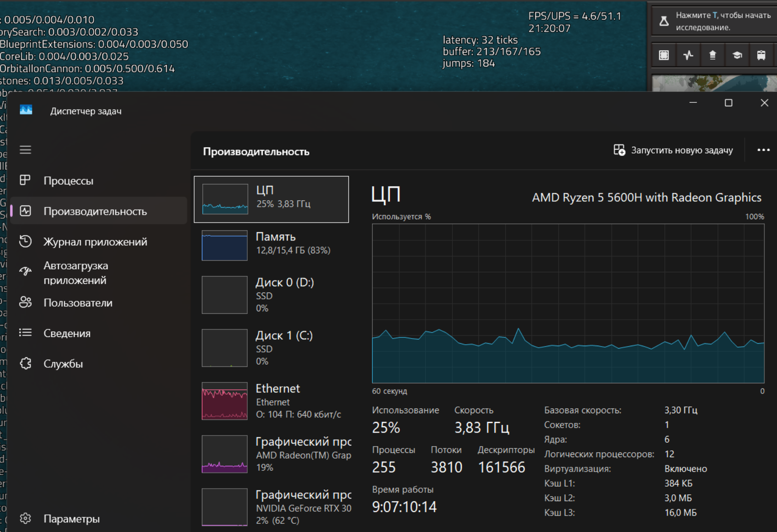
Task: Click the graduation cap game icon
Action: (737, 55)
